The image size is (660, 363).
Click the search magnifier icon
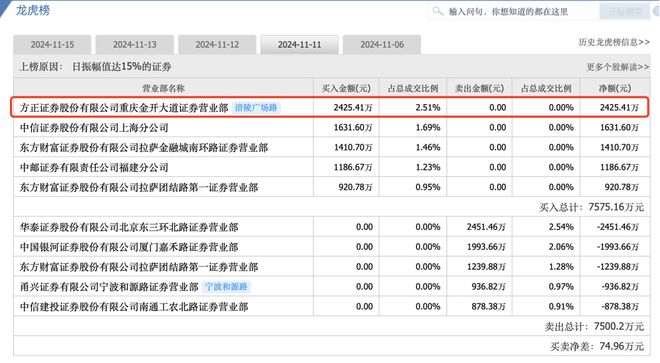438,11
